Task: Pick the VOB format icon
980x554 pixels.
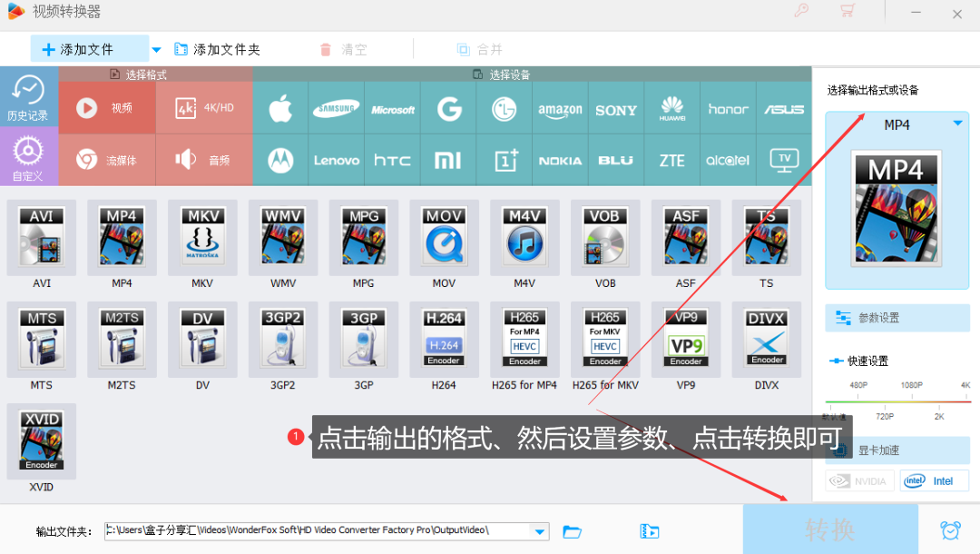Action: pos(605,238)
